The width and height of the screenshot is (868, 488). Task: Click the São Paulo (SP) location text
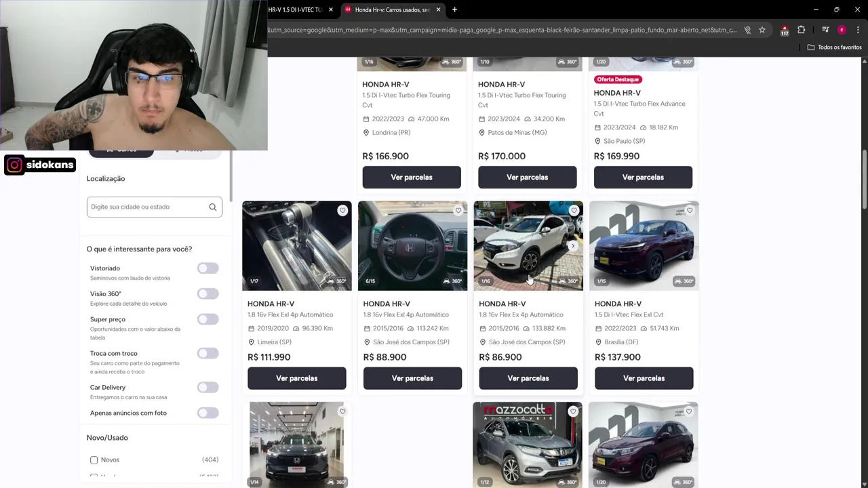(x=624, y=141)
